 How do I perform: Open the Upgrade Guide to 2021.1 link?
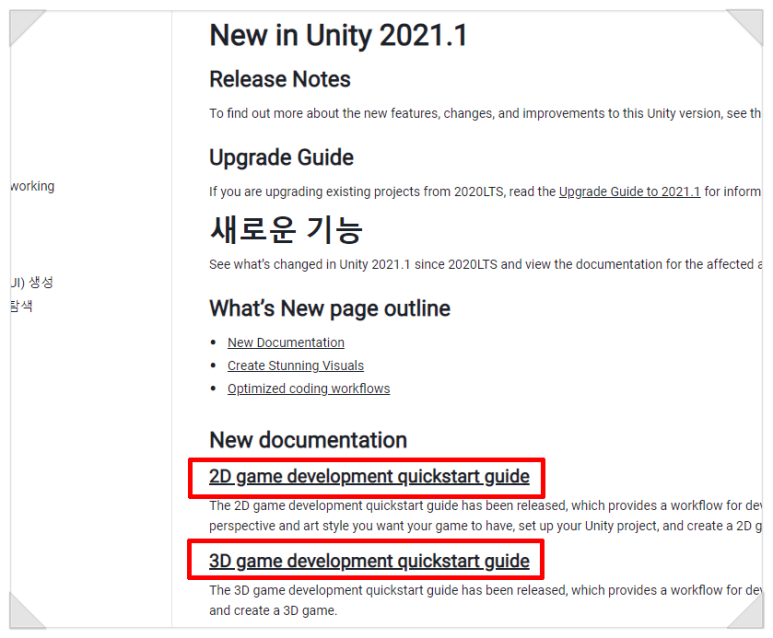pyautogui.click(x=629, y=191)
